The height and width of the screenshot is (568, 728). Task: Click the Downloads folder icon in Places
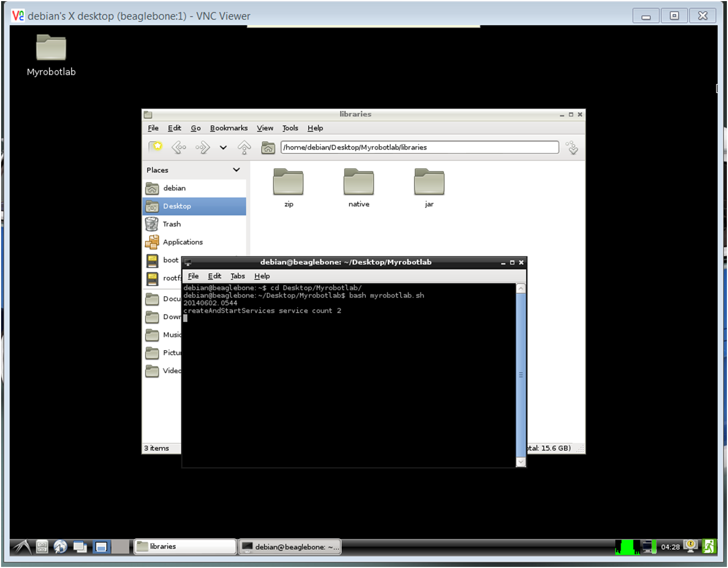tap(152, 317)
